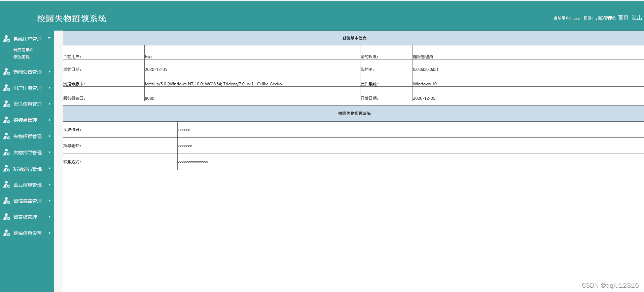Open the 失物找寻管理 menu
The height and width of the screenshot is (292, 644).
pyautogui.click(x=28, y=153)
